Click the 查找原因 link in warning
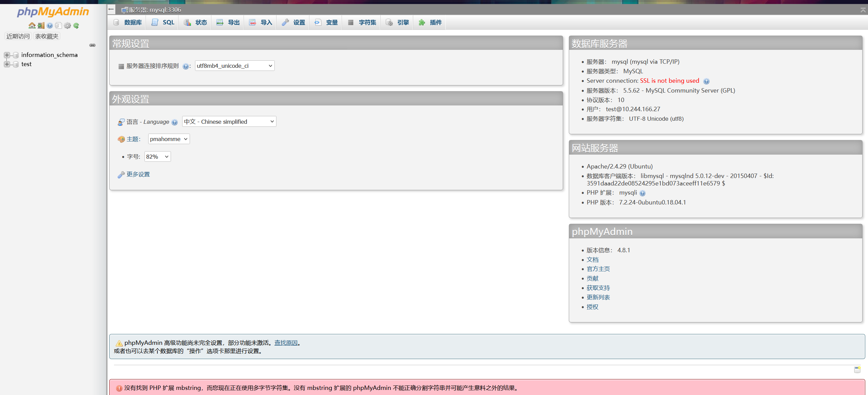Image resolution: width=868 pixels, height=395 pixels. [x=286, y=343]
